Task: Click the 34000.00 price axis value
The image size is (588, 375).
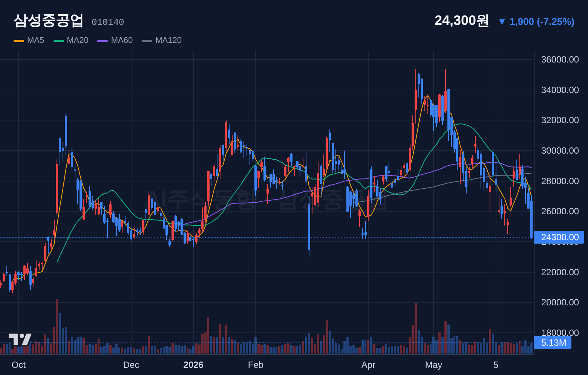Action: (560, 90)
